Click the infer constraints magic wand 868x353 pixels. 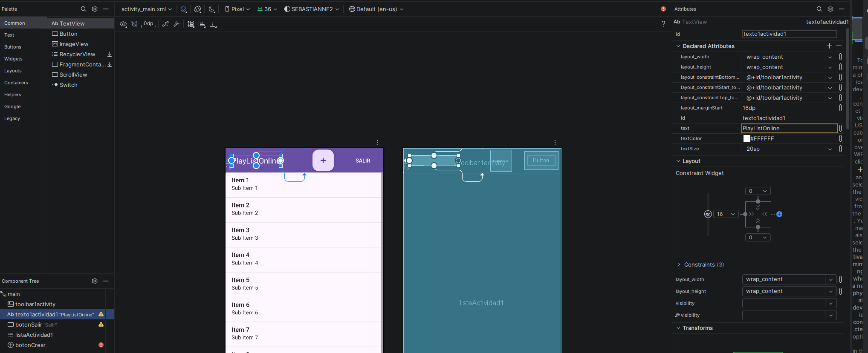[176, 24]
